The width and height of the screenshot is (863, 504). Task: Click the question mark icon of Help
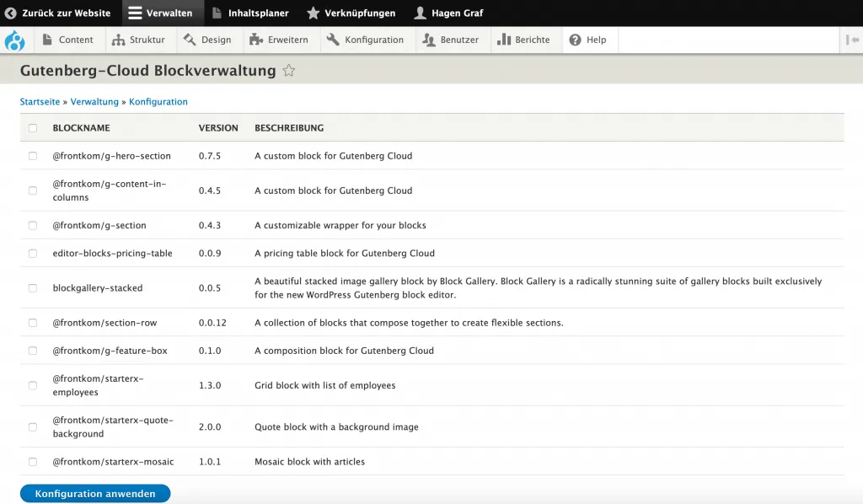coord(575,40)
